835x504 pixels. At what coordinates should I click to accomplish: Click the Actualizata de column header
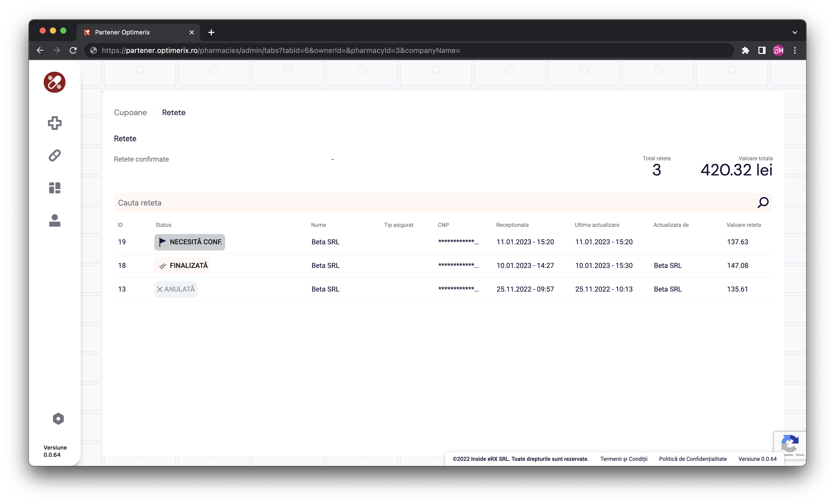tap(671, 225)
